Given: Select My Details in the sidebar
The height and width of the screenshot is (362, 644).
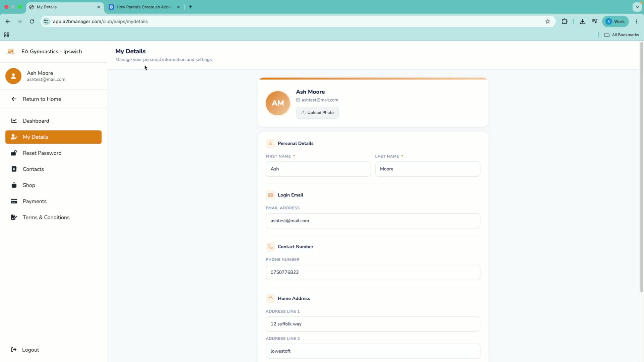Looking at the screenshot, I should (x=53, y=137).
